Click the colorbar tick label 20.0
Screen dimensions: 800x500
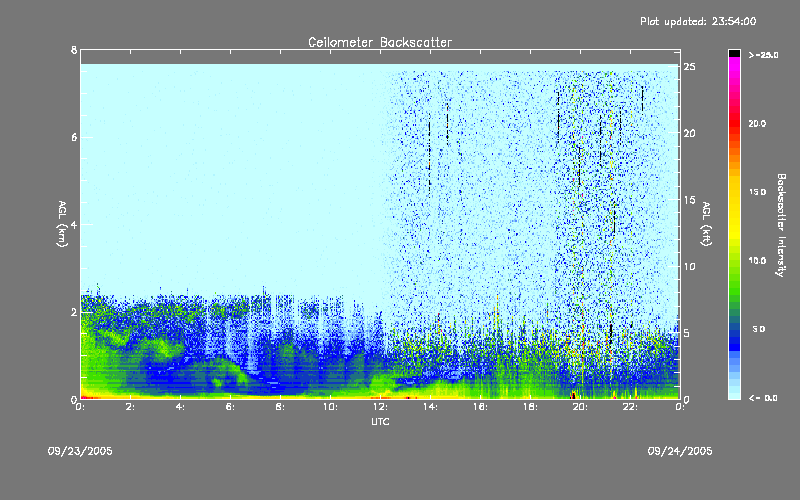point(757,124)
